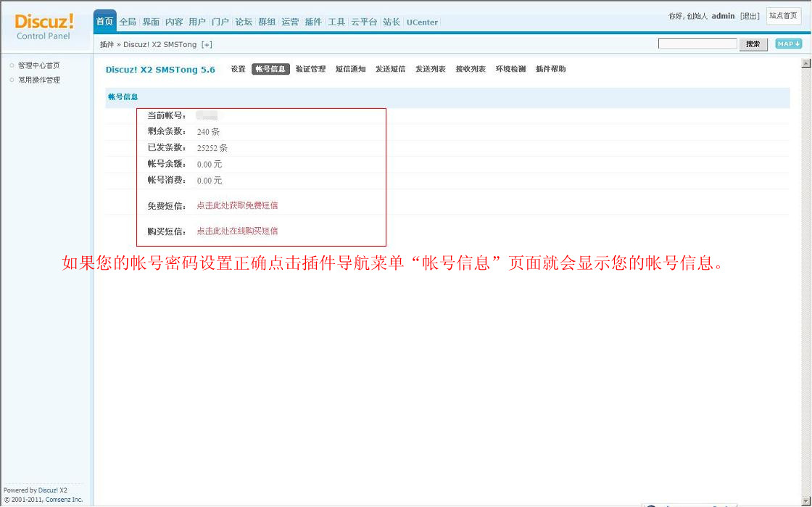The width and height of the screenshot is (812, 507).
Task: Click the 退出 logout link
Action: [750, 16]
